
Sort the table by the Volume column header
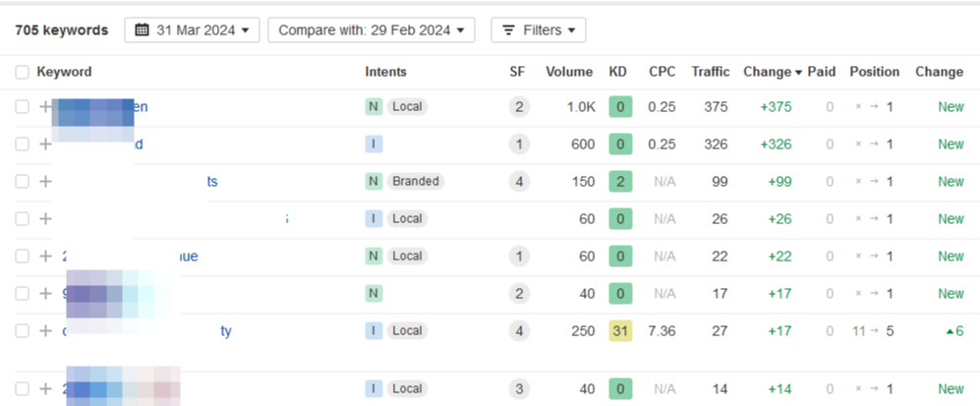[569, 72]
